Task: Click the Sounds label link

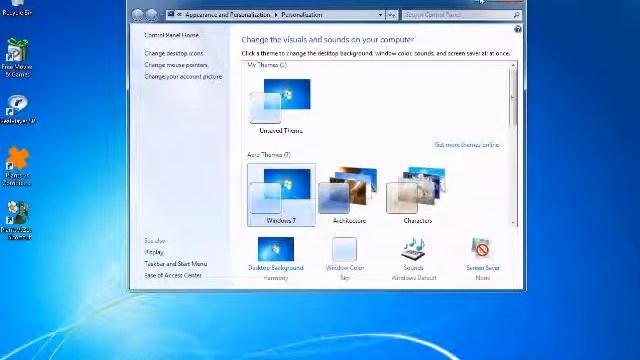Action: click(x=413, y=268)
